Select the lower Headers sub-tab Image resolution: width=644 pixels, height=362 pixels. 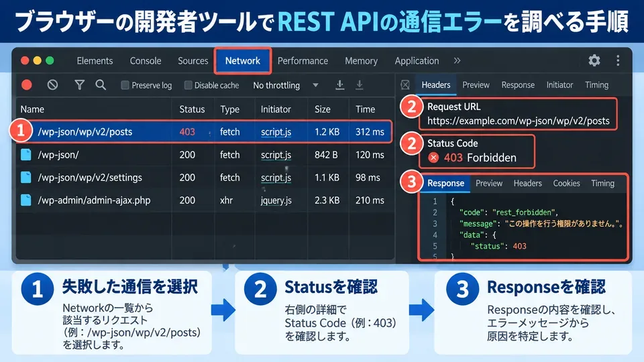(x=527, y=183)
